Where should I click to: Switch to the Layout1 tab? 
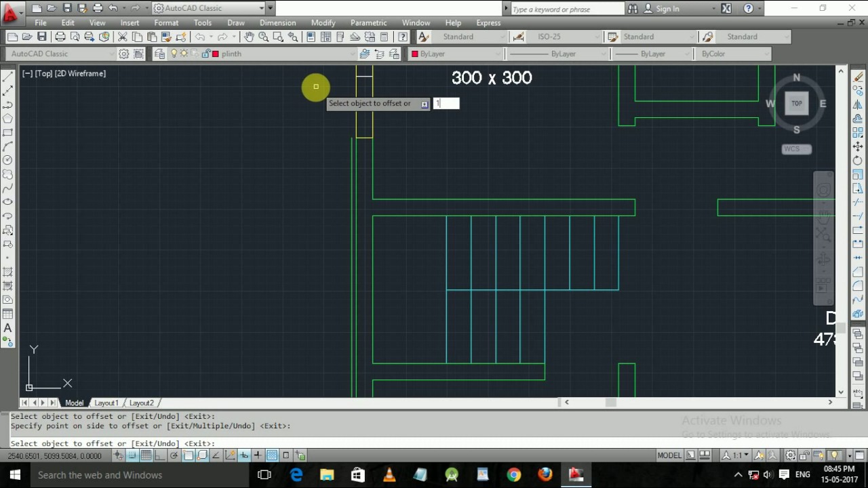(x=106, y=403)
